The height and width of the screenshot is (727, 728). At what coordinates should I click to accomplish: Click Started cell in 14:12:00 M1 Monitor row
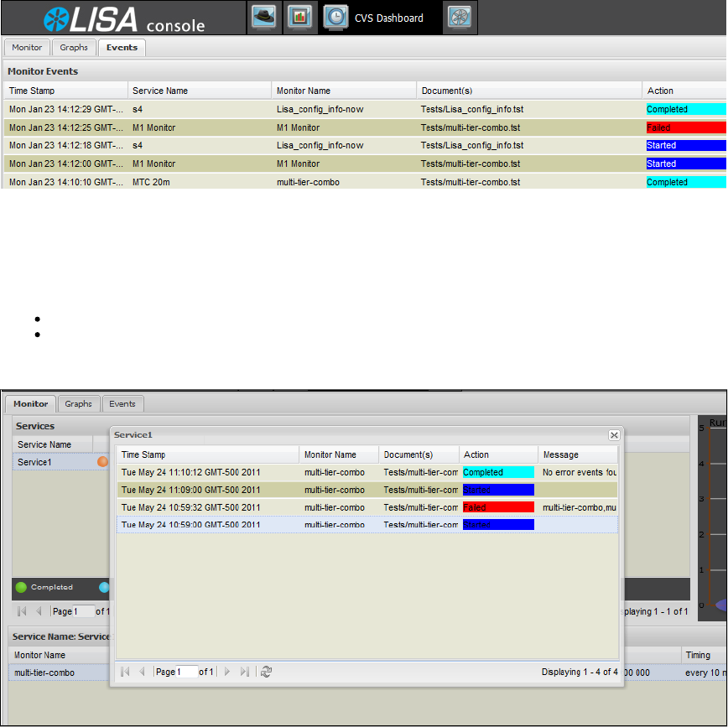pyautogui.click(x=686, y=164)
